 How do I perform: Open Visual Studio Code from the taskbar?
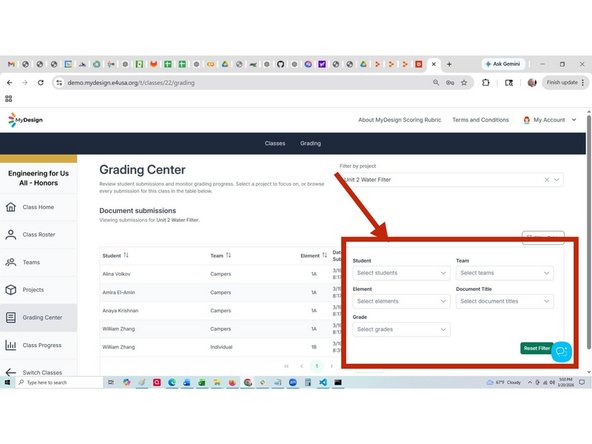[x=323, y=382]
